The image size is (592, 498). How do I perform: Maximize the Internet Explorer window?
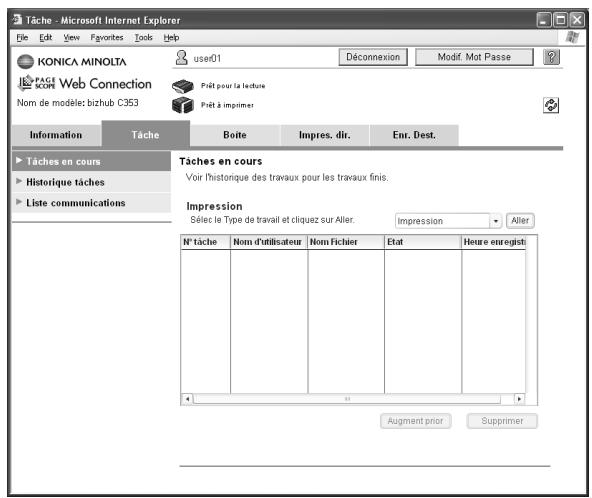(x=560, y=20)
